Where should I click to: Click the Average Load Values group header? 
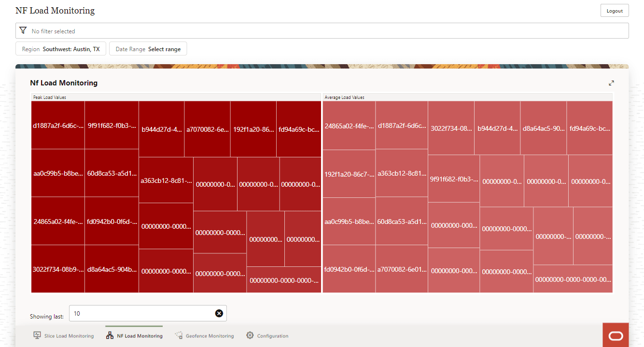(468, 97)
